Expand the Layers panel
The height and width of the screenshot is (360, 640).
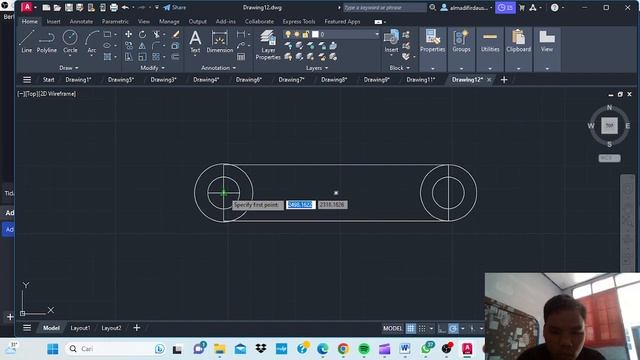point(317,68)
